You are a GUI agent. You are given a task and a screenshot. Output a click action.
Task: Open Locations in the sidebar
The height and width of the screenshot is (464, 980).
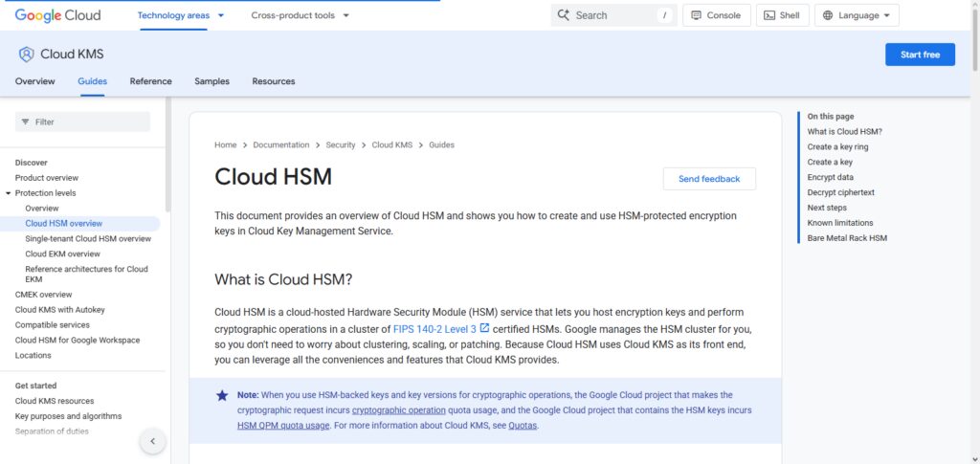[33, 356]
